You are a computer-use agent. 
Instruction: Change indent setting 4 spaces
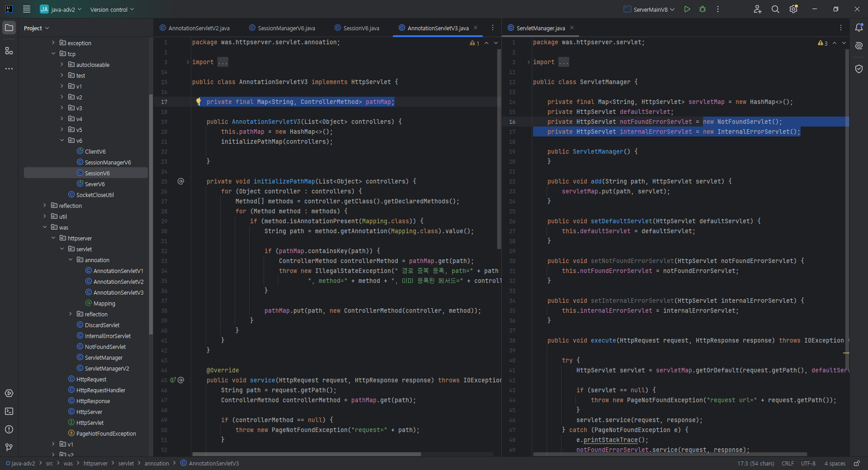coord(835,463)
